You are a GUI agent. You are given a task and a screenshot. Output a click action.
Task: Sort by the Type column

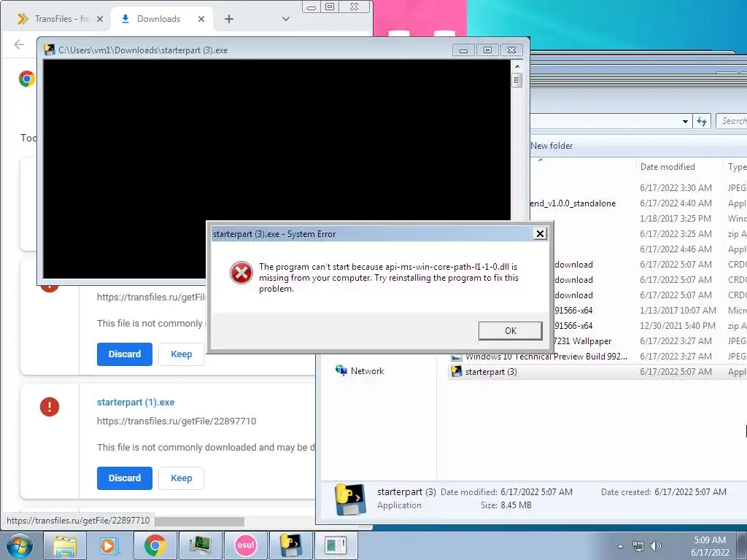735,167
